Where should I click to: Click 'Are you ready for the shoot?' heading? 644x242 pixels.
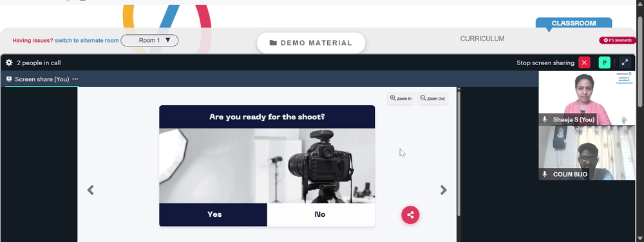click(267, 117)
